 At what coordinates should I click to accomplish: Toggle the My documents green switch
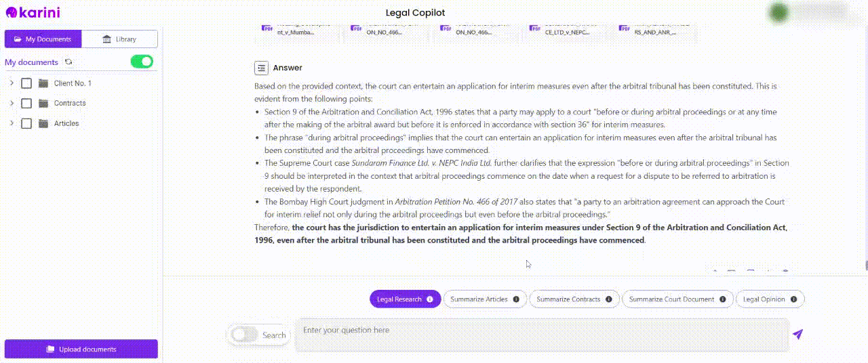point(142,62)
